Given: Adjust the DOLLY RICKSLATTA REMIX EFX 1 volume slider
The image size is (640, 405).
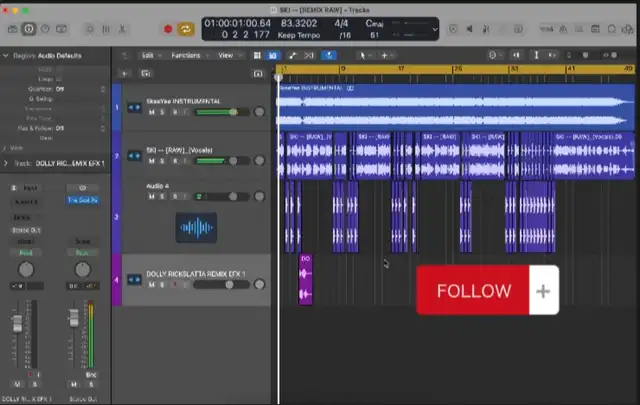Looking at the screenshot, I should click(x=229, y=285).
